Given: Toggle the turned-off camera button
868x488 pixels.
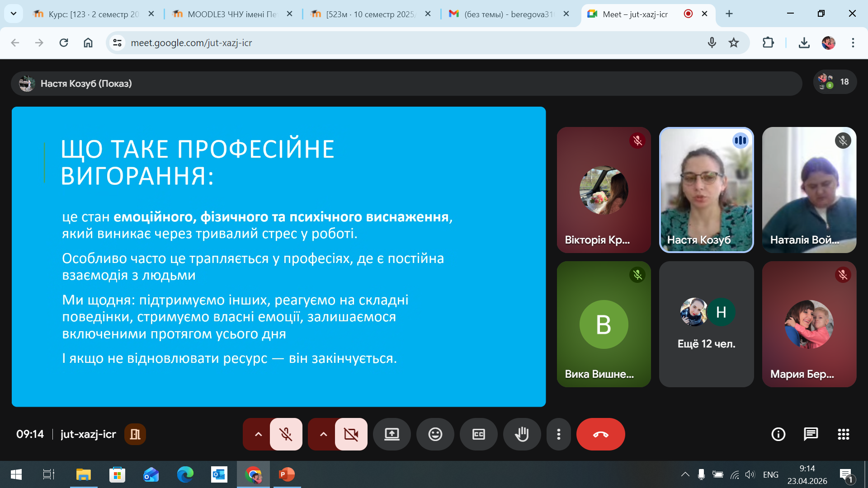Looking at the screenshot, I should click(351, 434).
